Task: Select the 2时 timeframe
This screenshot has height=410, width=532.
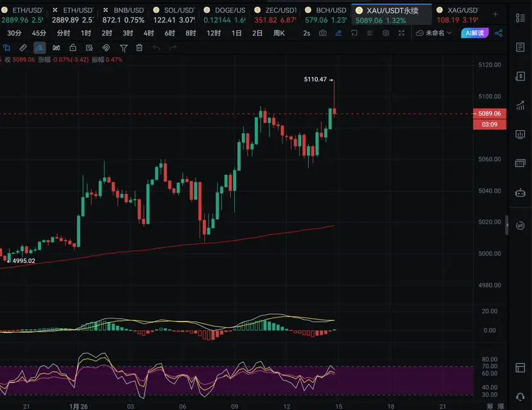Action: [107, 33]
